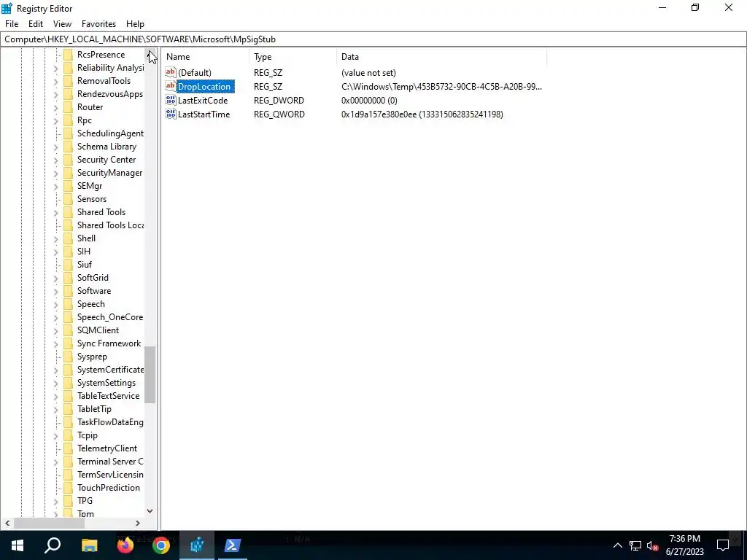Image resolution: width=747 pixels, height=560 pixels.
Task: Sort values by the Data column
Action: coord(441,57)
